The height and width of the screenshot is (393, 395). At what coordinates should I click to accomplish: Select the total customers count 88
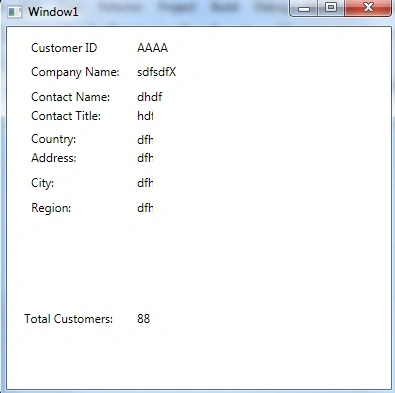tap(143, 319)
